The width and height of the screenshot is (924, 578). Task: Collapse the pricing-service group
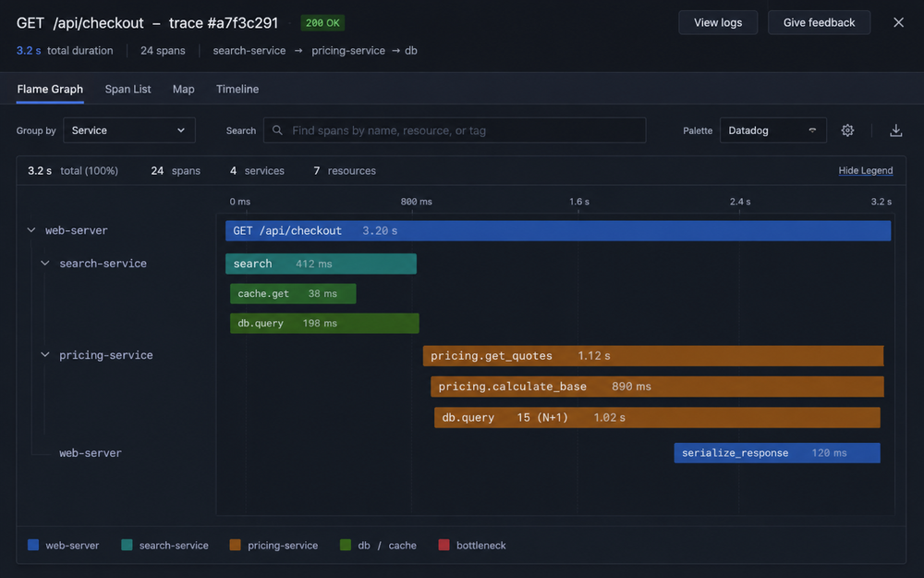point(44,355)
